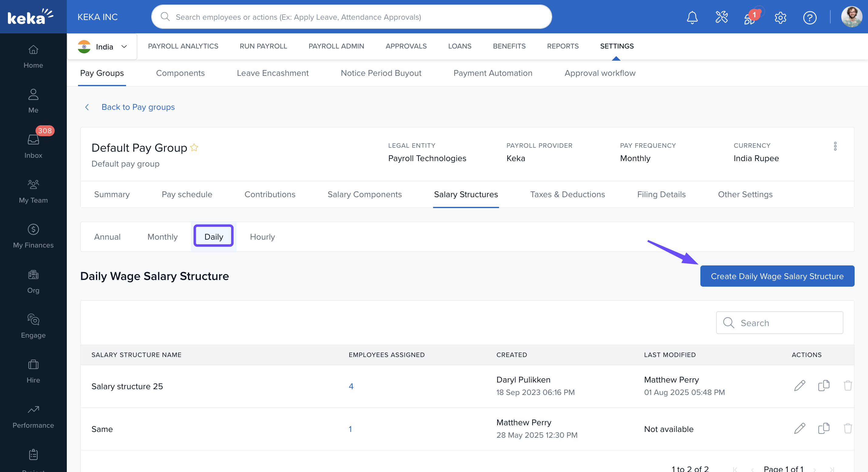The image size is (868, 472).
Task: Open the settings gear icon
Action: tap(781, 18)
